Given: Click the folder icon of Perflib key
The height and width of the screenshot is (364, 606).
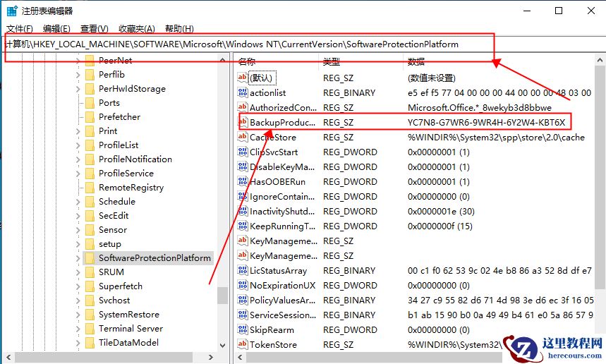Looking at the screenshot, I should tap(90, 74).
